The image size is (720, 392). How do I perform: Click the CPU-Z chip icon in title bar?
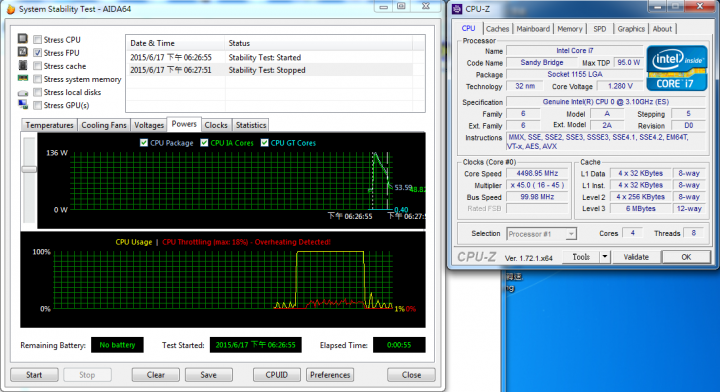click(x=457, y=9)
